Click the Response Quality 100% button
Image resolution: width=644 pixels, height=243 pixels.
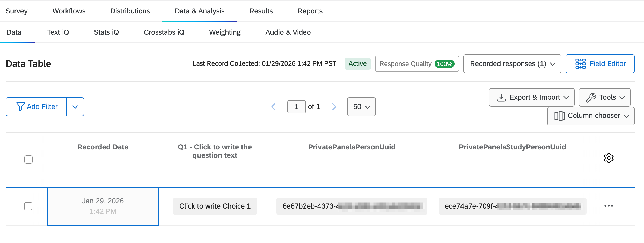coord(417,64)
